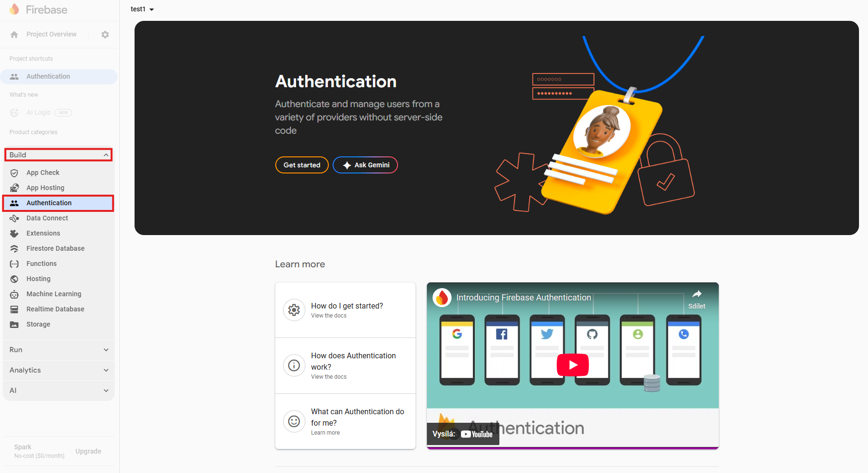868x473 pixels.
Task: Click the Firestore Database icon
Action: 14,249
